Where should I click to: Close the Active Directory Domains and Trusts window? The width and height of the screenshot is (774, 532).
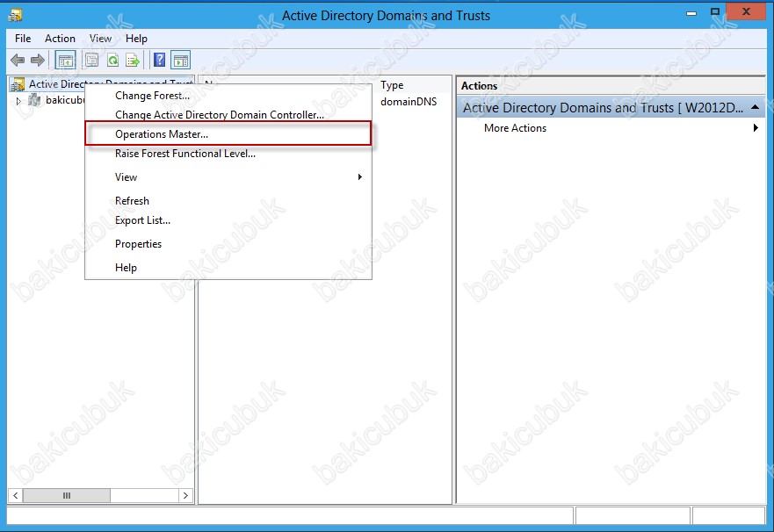point(747,11)
